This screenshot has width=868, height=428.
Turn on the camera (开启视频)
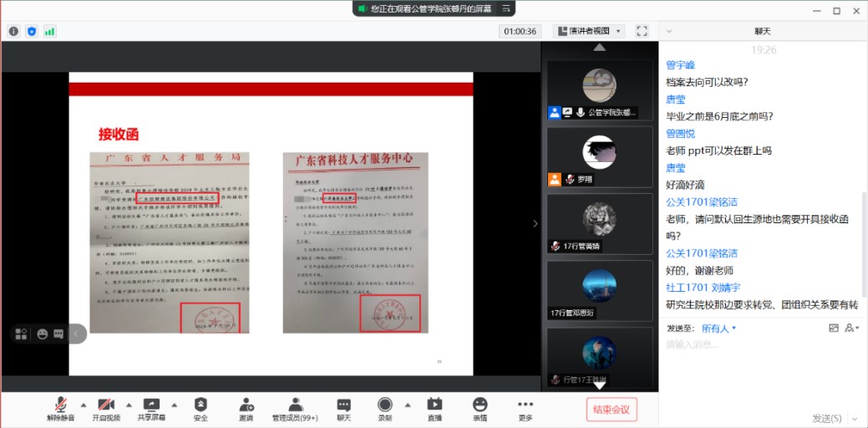coord(106,406)
